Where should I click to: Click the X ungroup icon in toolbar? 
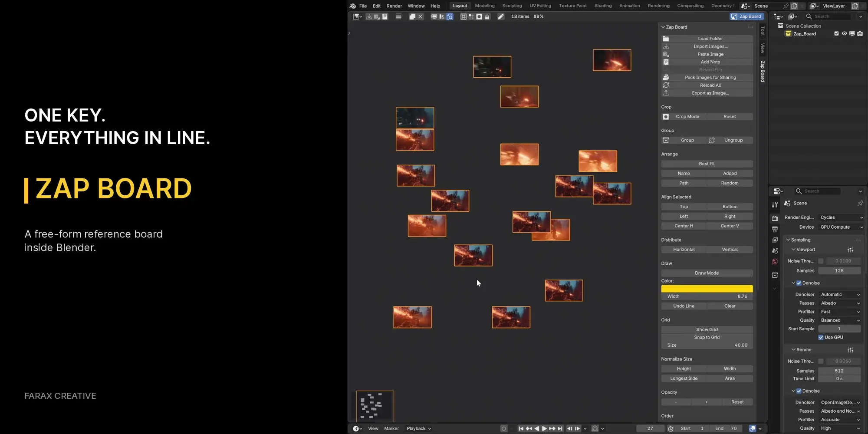(420, 16)
